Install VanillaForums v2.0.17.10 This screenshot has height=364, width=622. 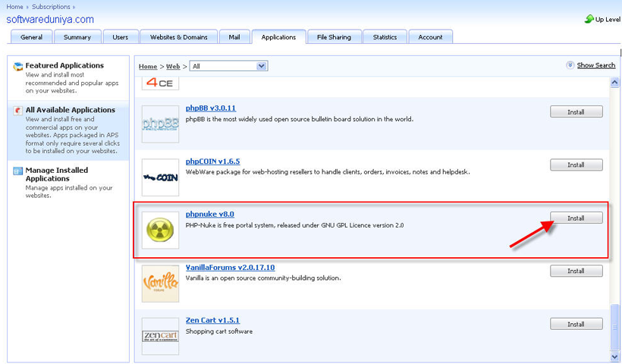tap(576, 271)
